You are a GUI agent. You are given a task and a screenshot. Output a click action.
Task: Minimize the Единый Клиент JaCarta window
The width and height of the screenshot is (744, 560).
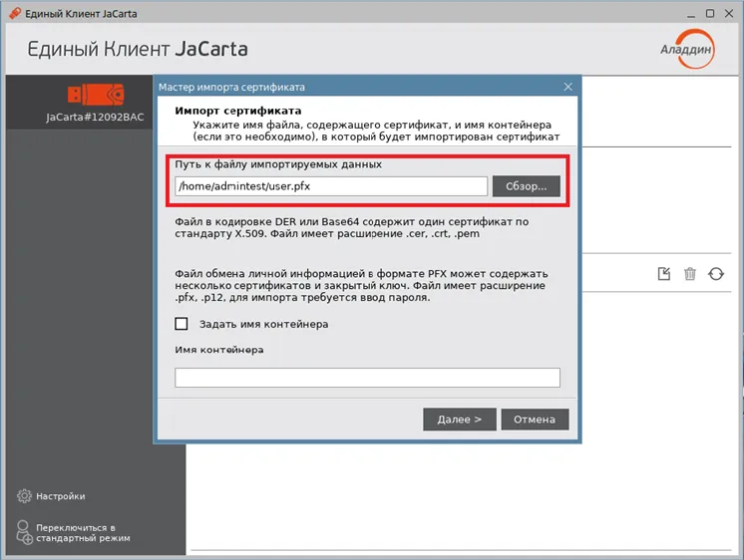coord(691,14)
